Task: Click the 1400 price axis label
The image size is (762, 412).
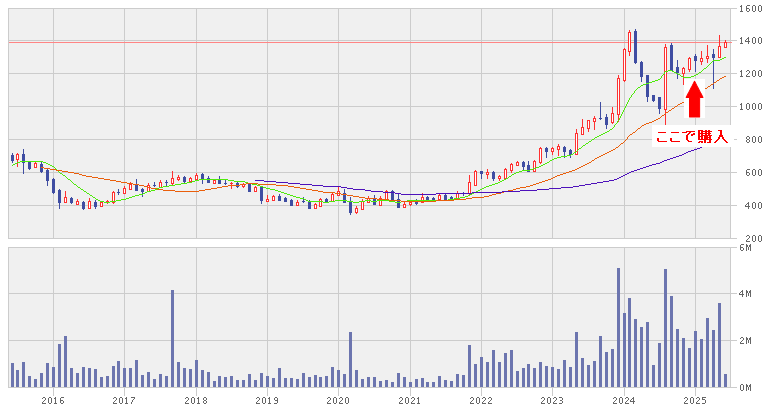Action: tap(750, 41)
